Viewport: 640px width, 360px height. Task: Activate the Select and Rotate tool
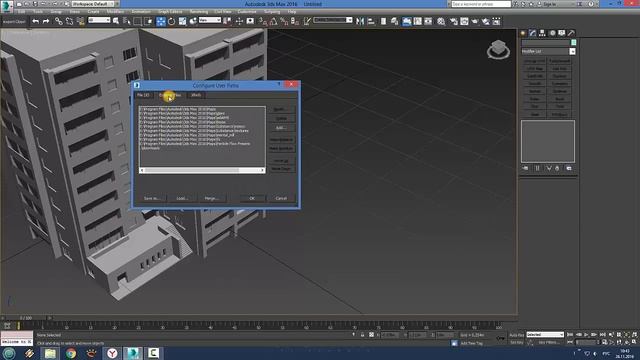(x=171, y=21)
